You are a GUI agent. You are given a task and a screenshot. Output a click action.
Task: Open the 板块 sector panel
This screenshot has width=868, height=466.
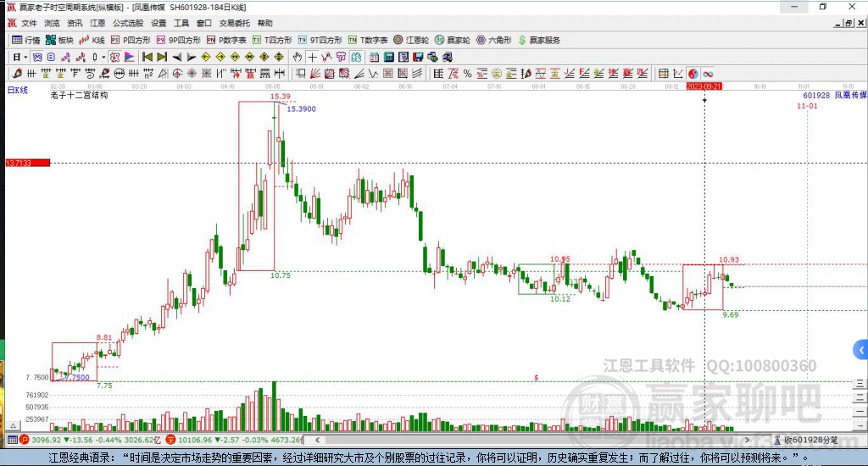[x=59, y=40]
